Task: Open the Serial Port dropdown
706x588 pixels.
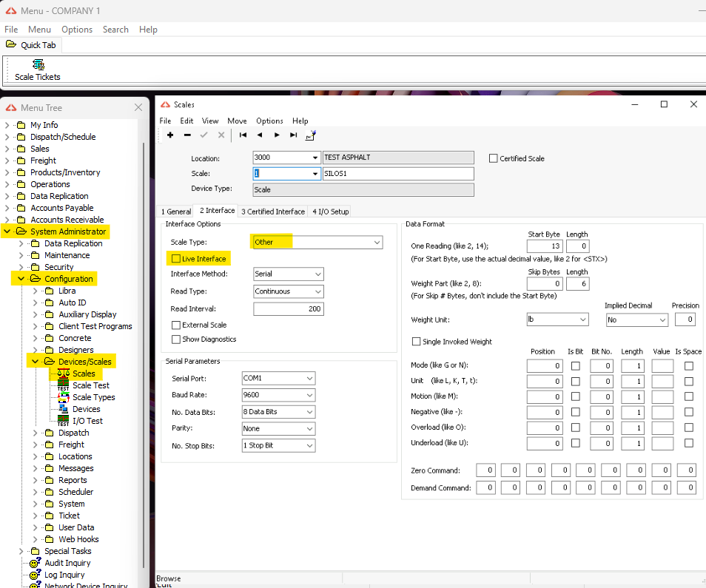Action: point(310,379)
